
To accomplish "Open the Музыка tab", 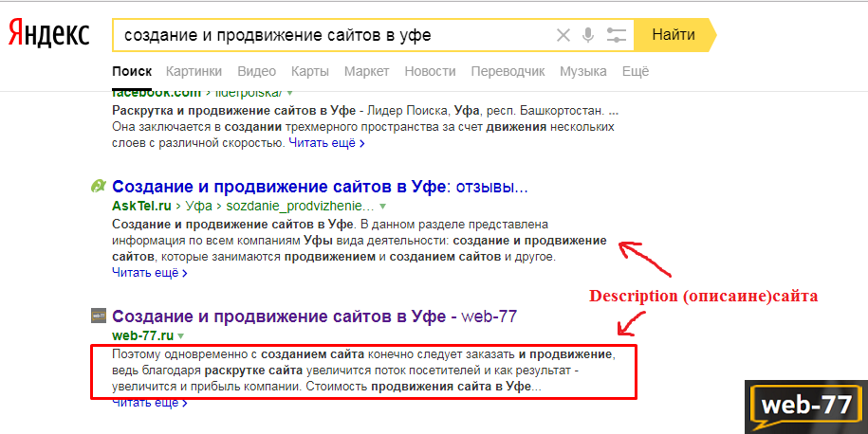I will 582,71.
